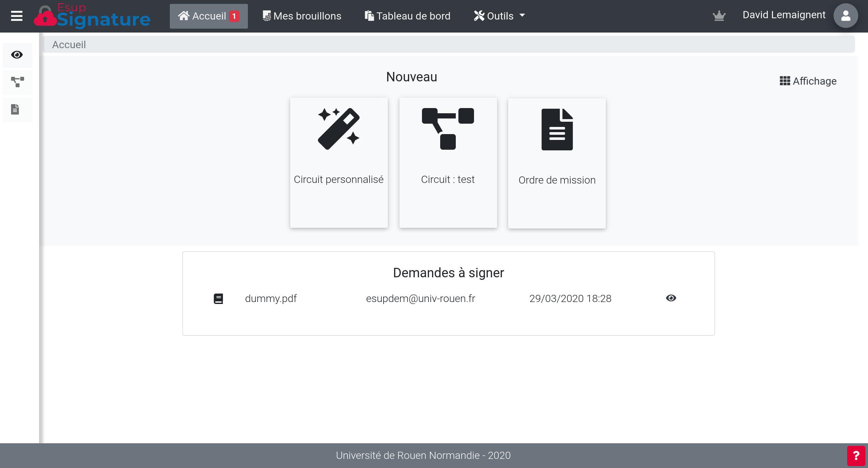Click the David Lemaignent user name
868x468 pixels.
click(784, 15)
